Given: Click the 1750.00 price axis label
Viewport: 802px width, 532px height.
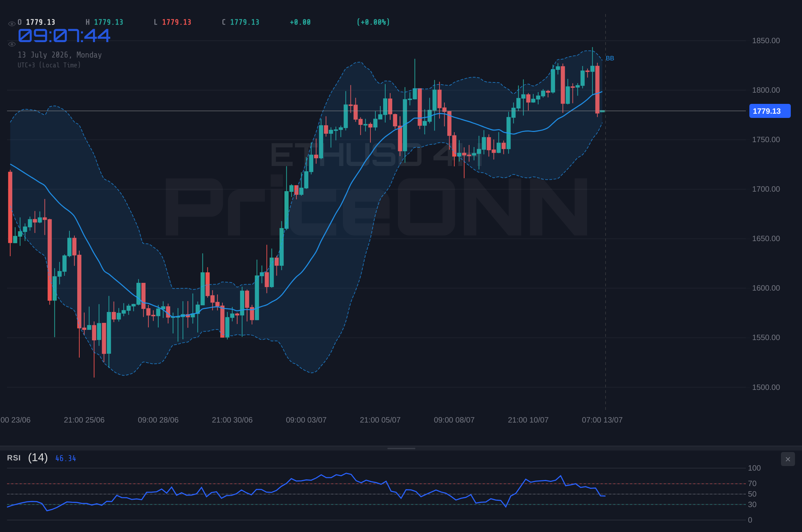Looking at the screenshot, I should (x=766, y=140).
